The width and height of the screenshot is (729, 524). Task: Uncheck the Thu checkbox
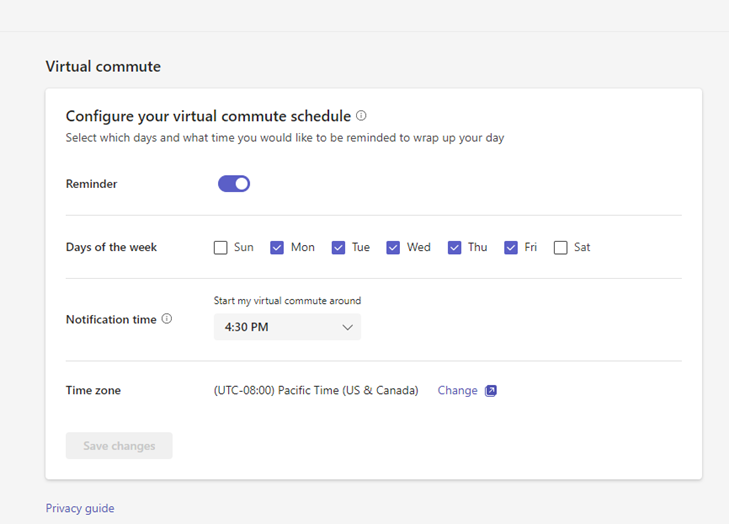pyautogui.click(x=454, y=247)
